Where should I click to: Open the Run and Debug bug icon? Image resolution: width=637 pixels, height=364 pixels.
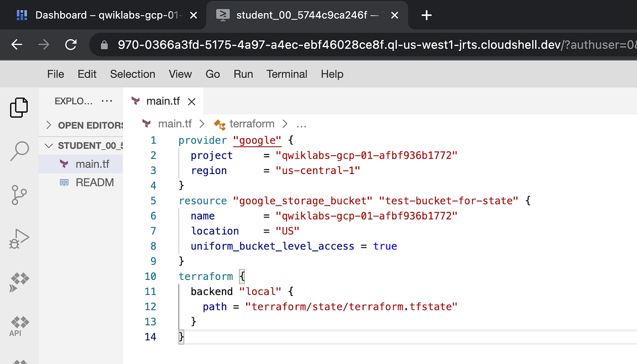coord(19,239)
